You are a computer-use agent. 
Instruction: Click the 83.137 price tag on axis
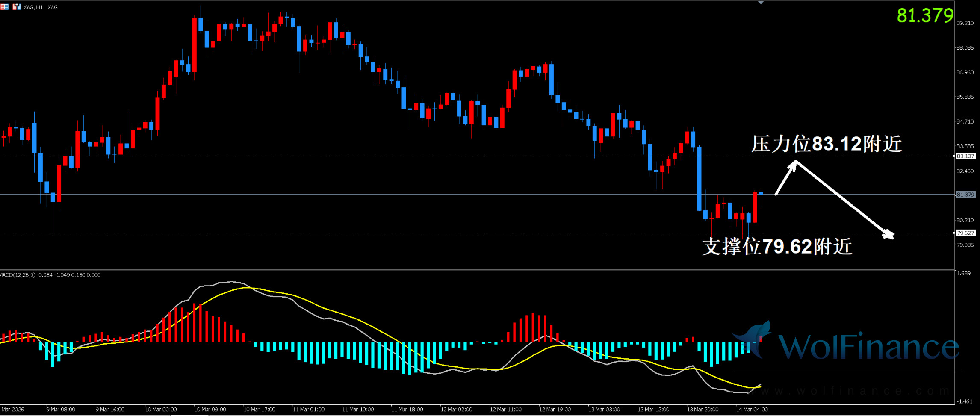point(965,156)
